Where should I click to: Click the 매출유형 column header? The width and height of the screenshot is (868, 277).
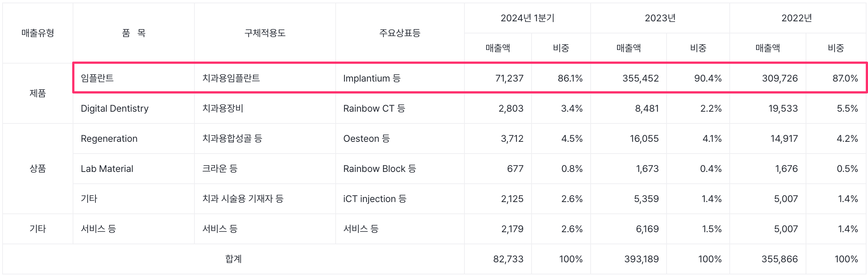(x=38, y=33)
